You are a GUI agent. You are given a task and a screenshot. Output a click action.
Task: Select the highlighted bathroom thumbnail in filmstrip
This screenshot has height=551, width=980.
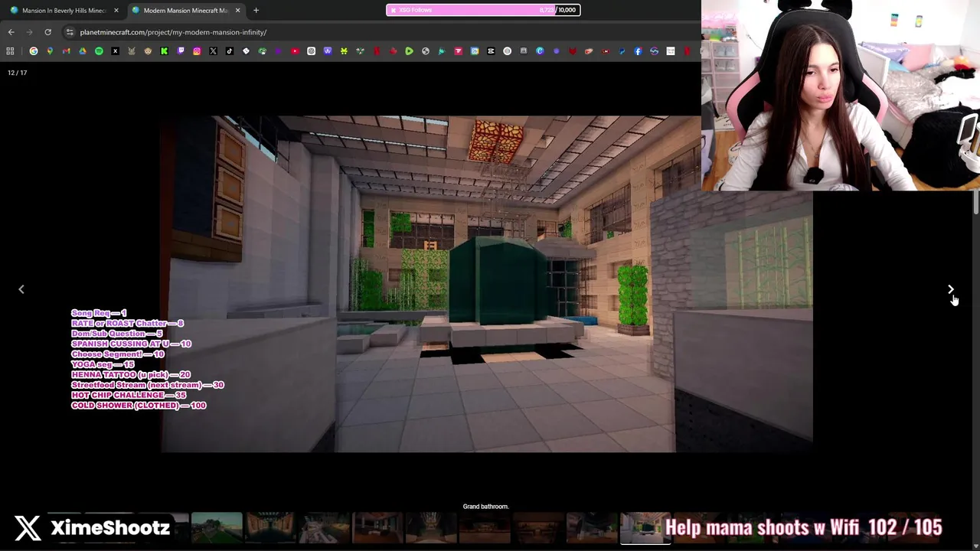[x=645, y=528]
